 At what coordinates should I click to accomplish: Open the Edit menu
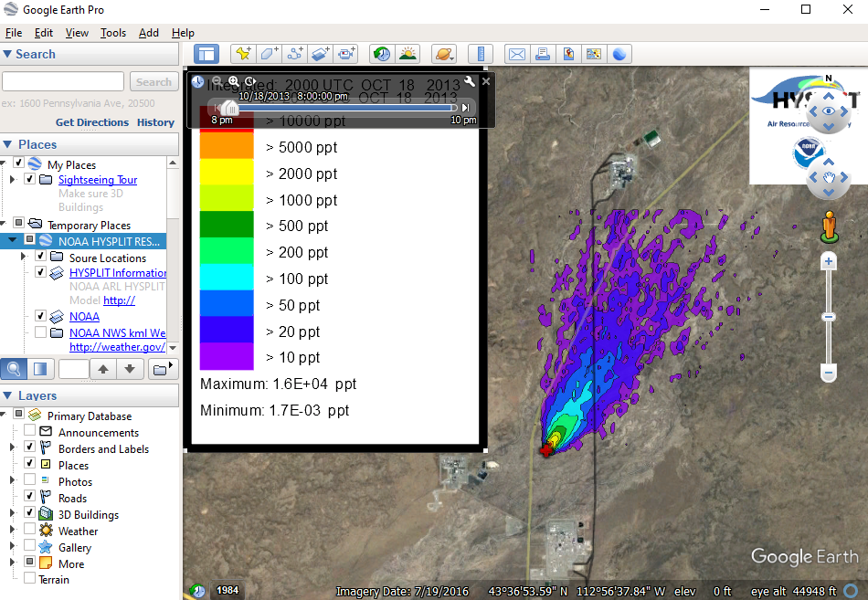[x=44, y=33]
